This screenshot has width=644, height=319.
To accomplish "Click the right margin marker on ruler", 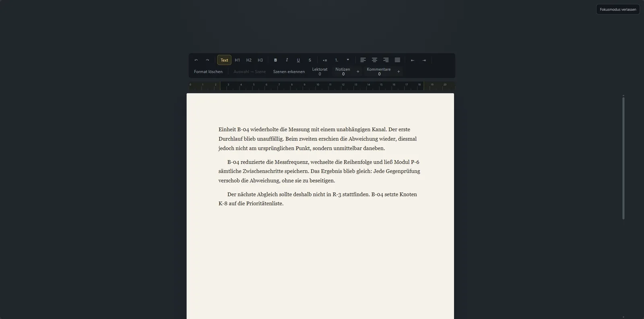I will coord(423,86).
